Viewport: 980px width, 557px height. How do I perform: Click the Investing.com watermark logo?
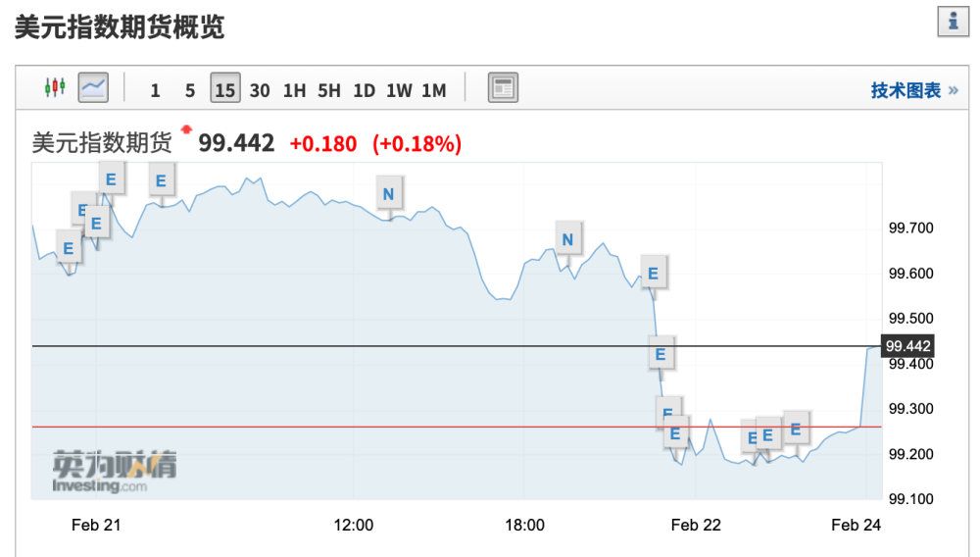pos(115,472)
